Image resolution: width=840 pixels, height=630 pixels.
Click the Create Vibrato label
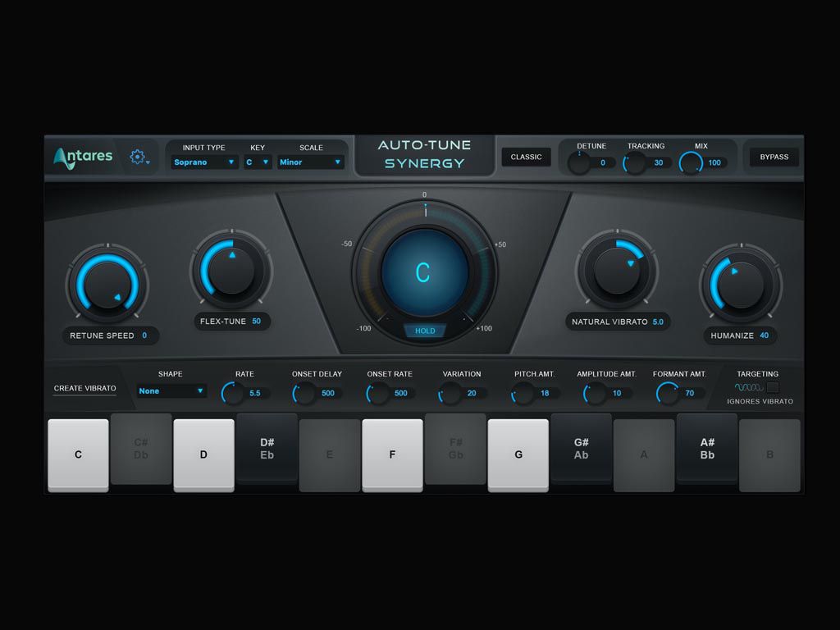click(x=84, y=388)
